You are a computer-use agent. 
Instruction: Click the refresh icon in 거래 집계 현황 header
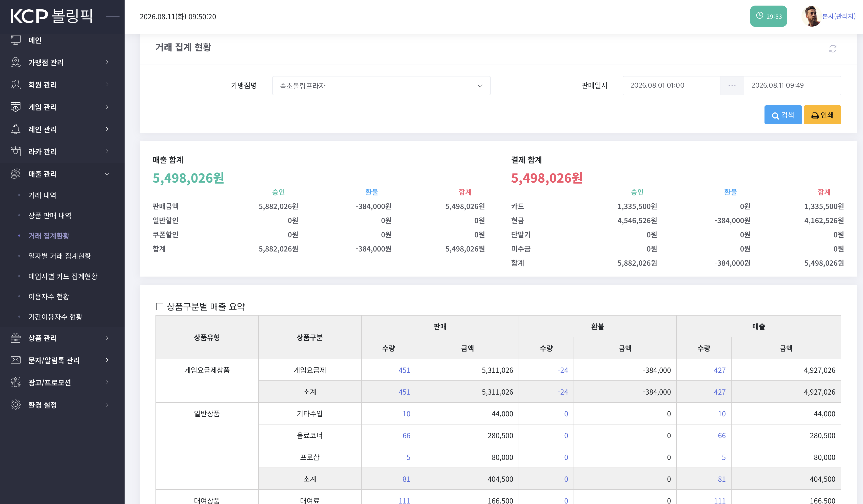[x=833, y=49]
